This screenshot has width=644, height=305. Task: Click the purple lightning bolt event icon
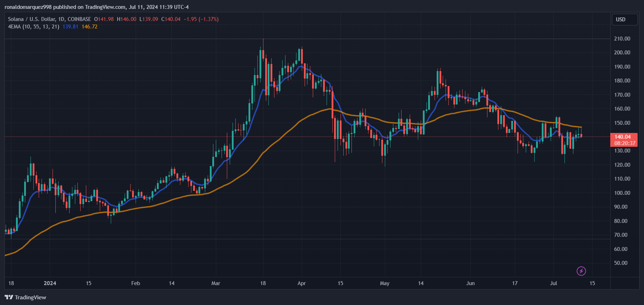coord(581,271)
